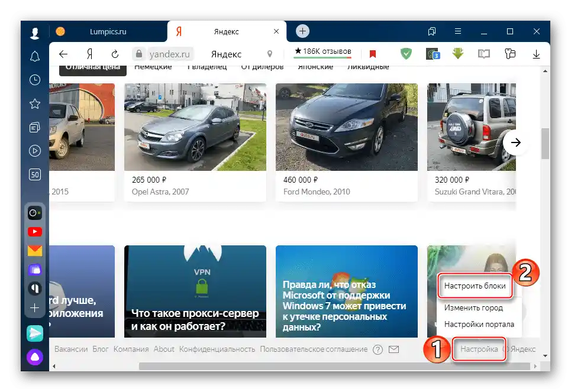
Task: Open browsing history clock icon
Action: coord(34,80)
